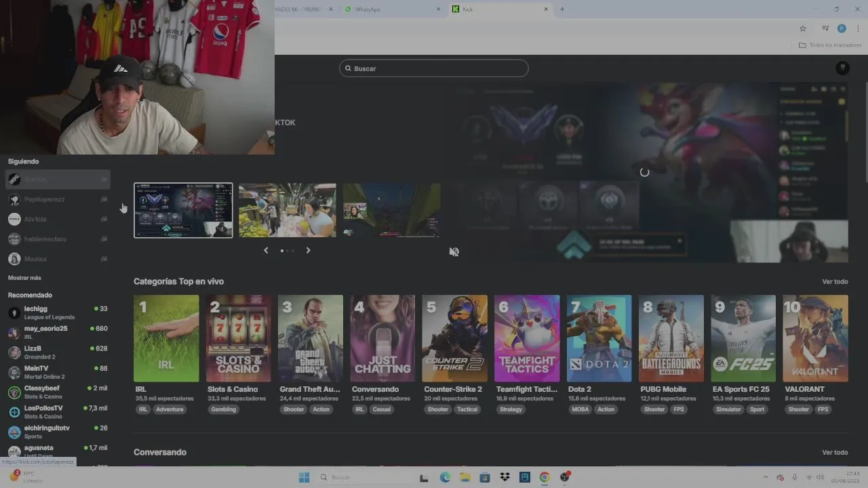Open the Kick user avatar at top right

click(x=842, y=68)
